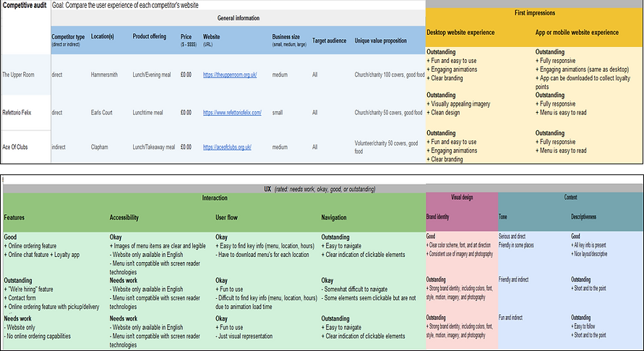Select the "We're hiring" feature line
The width and height of the screenshot is (644, 351).
click(x=29, y=289)
